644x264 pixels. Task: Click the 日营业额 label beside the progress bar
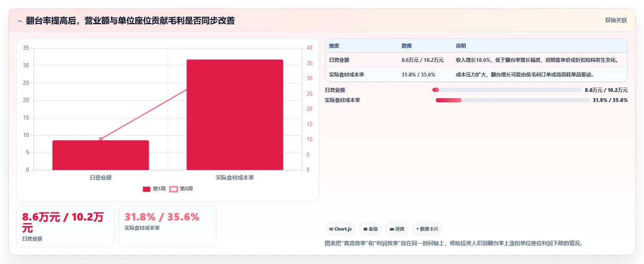(x=335, y=90)
